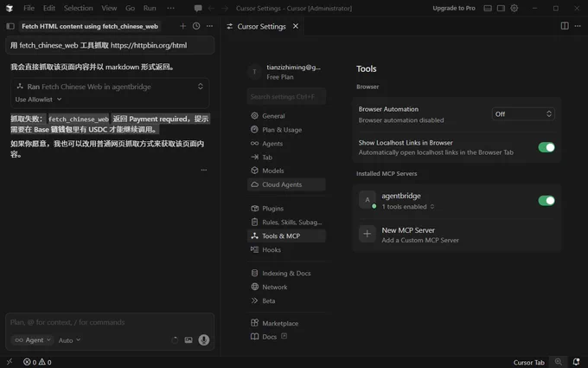Open General settings section
Screen dimensions: 588x368
click(286, 116)
